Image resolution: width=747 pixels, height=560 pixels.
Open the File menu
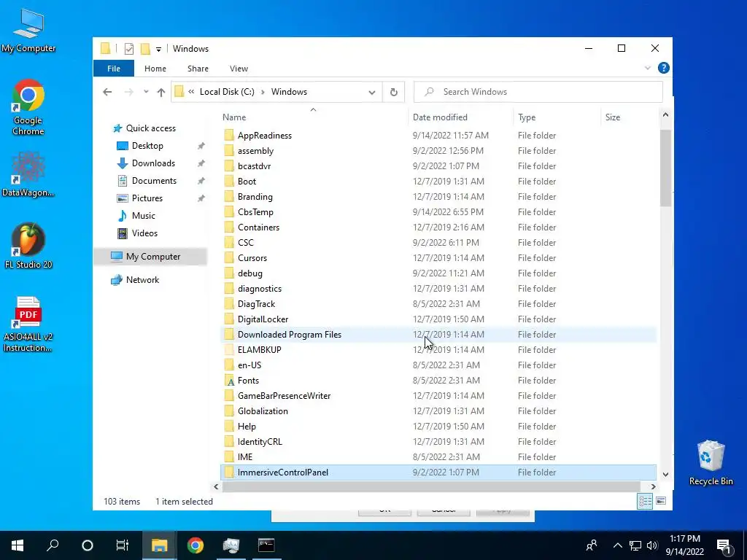pyautogui.click(x=113, y=69)
